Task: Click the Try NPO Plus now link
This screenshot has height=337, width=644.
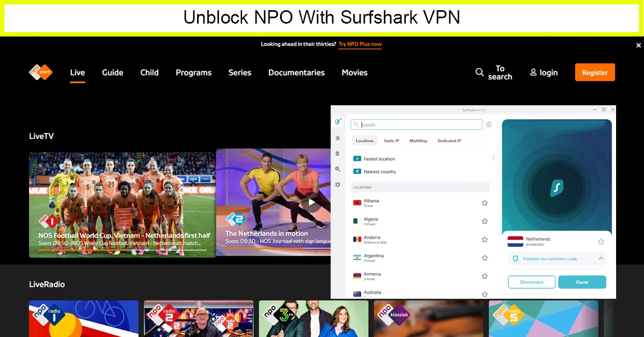Action: [360, 44]
